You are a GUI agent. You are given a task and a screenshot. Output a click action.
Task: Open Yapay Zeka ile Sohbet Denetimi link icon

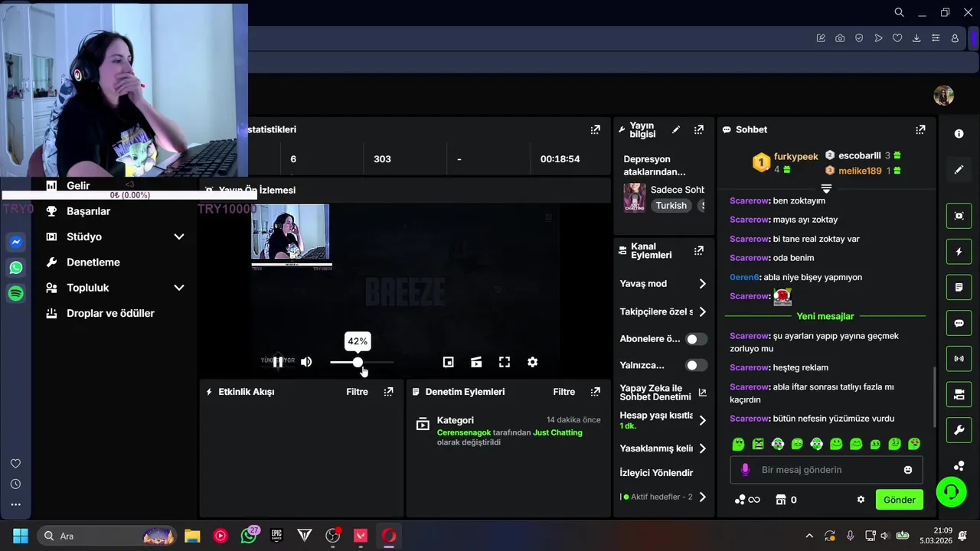tap(702, 393)
